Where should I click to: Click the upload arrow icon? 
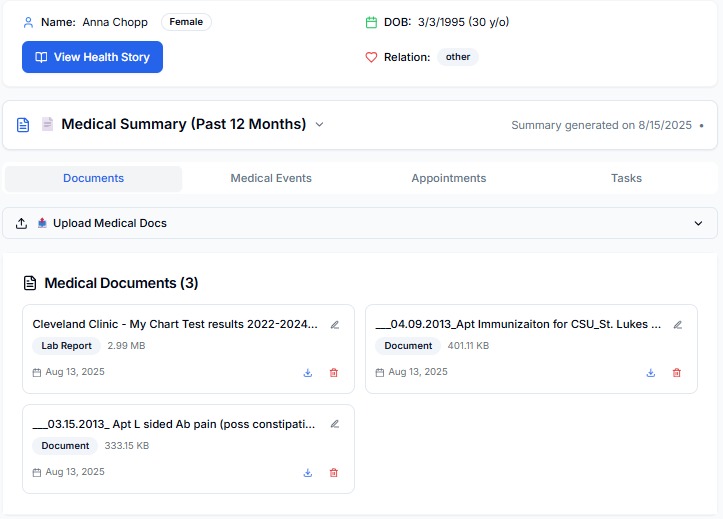[x=21, y=224]
